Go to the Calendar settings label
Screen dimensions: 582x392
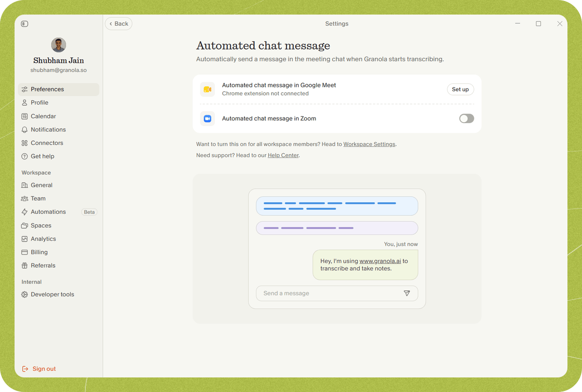pyautogui.click(x=44, y=116)
